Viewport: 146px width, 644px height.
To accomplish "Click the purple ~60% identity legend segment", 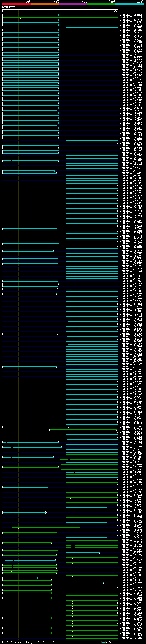I will pyautogui.click(x=73, y=4).
